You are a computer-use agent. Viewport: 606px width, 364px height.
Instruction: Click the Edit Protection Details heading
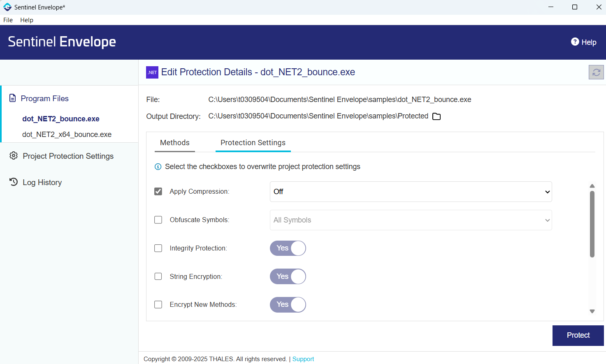tap(258, 72)
